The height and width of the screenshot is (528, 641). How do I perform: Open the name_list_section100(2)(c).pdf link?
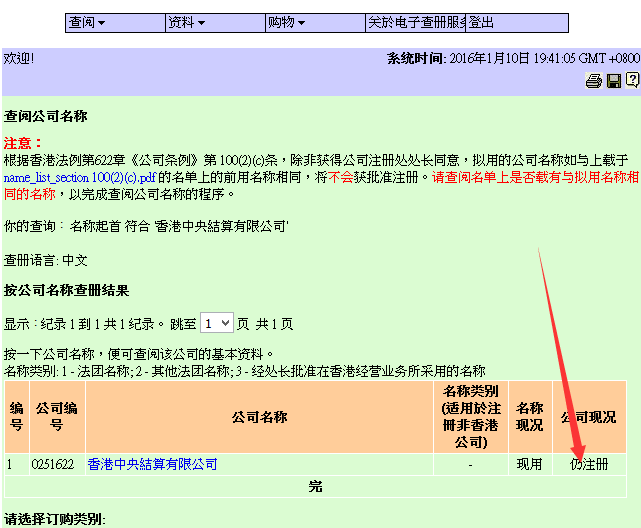(x=79, y=176)
